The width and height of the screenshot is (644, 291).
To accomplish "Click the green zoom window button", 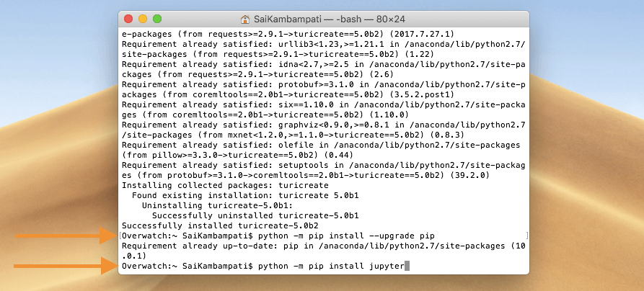I will (157, 19).
